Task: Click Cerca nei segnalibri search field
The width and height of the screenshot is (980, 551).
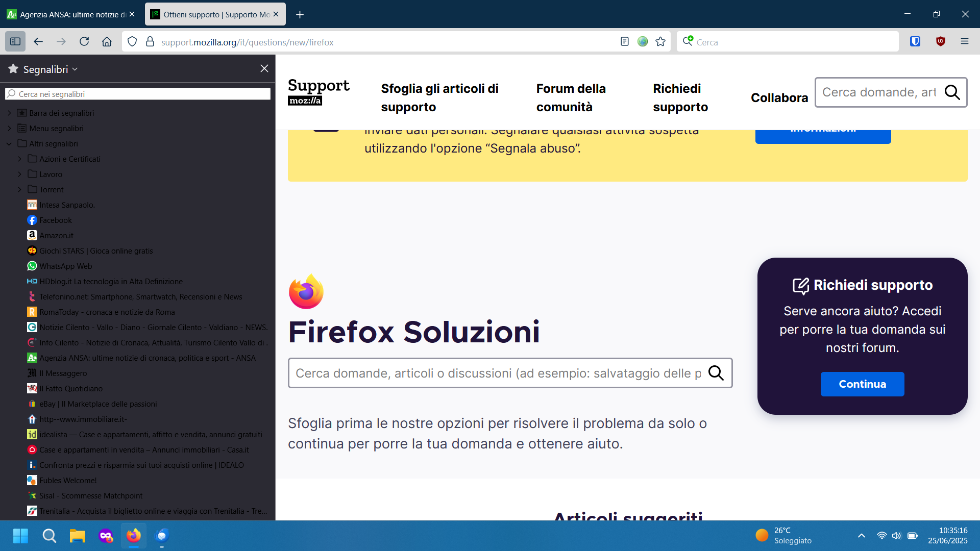Action: coord(138,94)
